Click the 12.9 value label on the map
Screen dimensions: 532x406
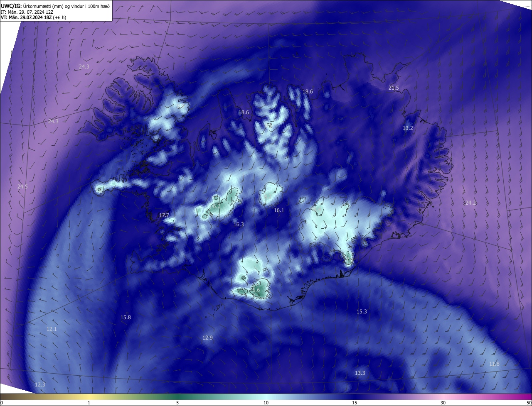[207, 338]
